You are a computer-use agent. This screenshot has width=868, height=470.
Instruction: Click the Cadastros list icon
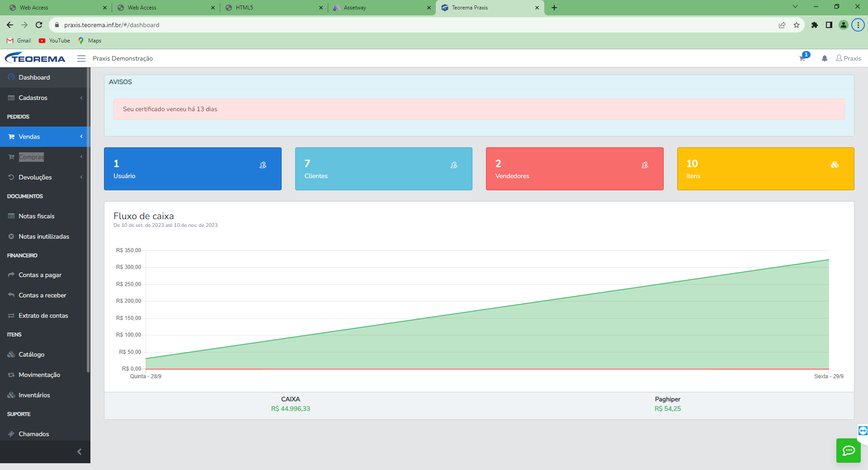(x=11, y=98)
